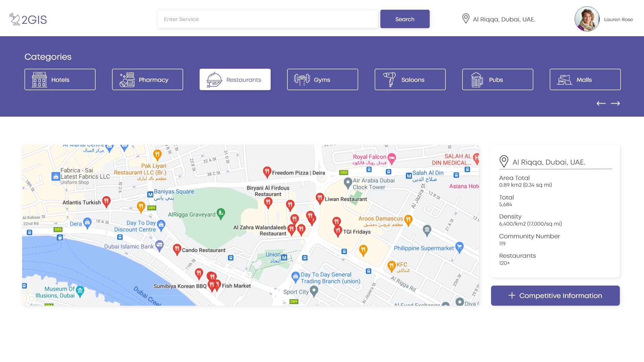Go to previous categories with left arrow
Screen dimensions: 644x362
coord(601,103)
